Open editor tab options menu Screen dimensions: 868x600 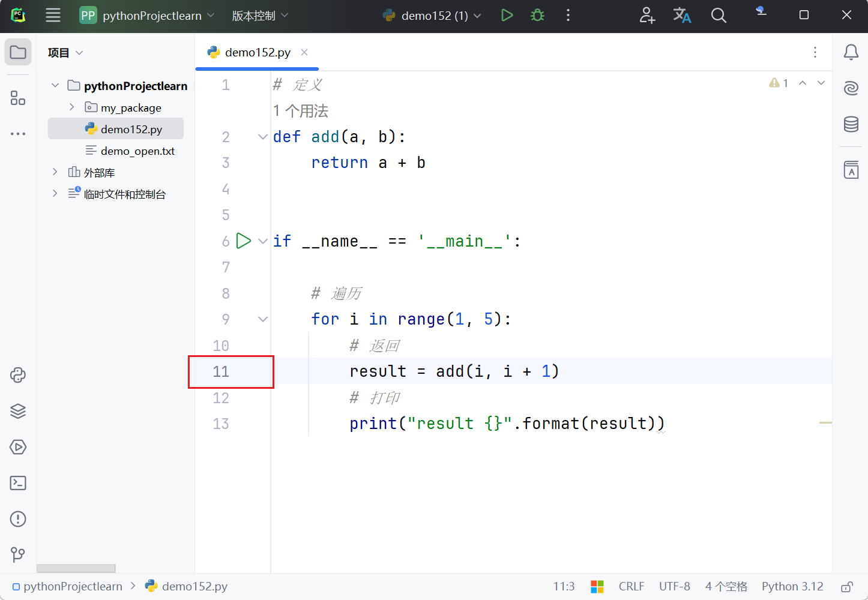(x=815, y=52)
